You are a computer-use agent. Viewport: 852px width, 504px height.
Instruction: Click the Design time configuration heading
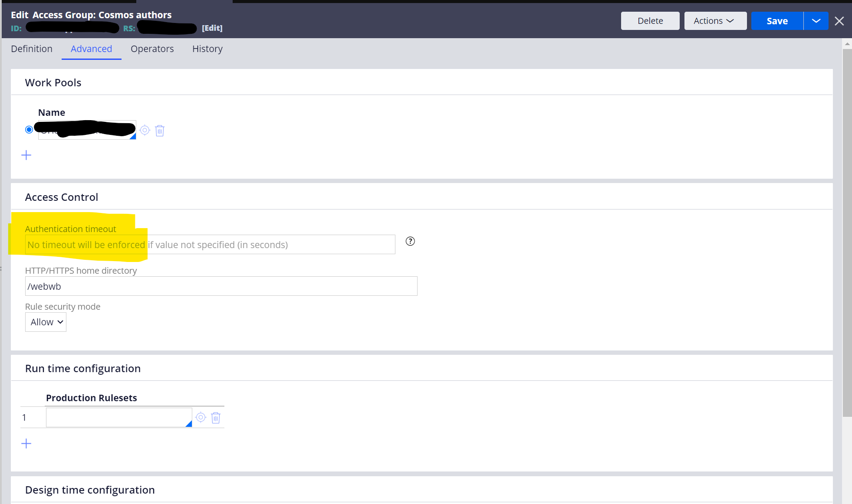point(90,490)
